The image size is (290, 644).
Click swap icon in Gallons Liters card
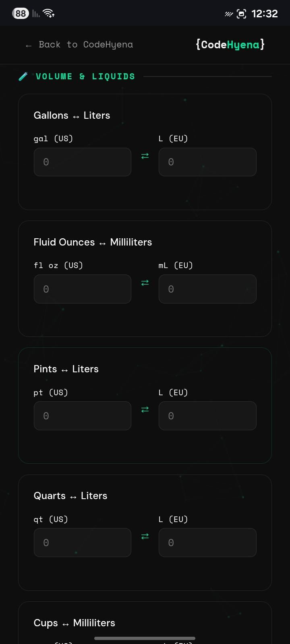pyautogui.click(x=145, y=156)
